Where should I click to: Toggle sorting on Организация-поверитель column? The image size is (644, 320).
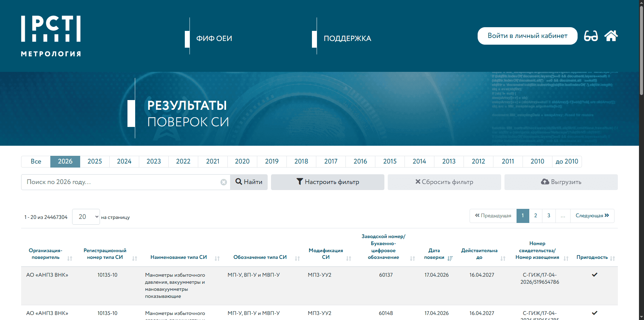click(x=70, y=258)
